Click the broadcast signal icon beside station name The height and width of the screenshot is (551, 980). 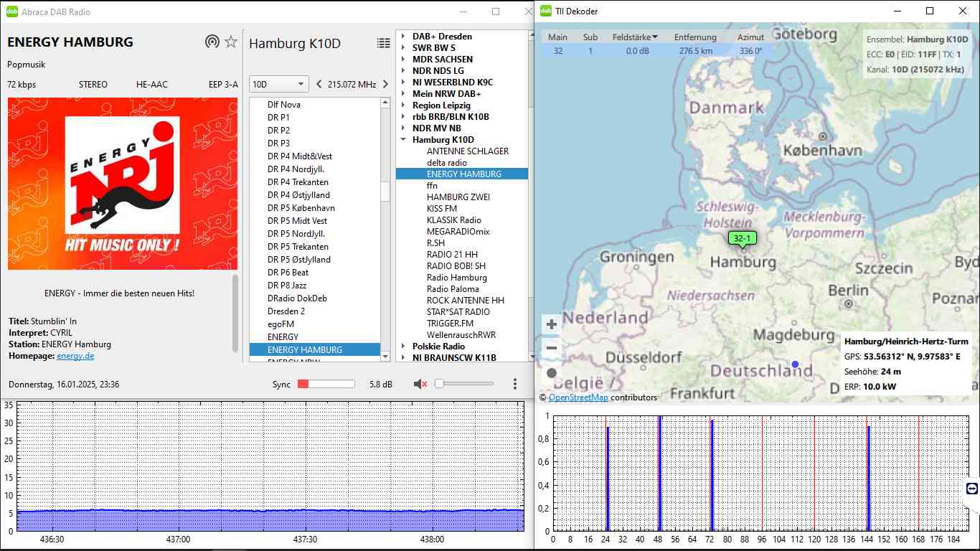pyautogui.click(x=212, y=42)
